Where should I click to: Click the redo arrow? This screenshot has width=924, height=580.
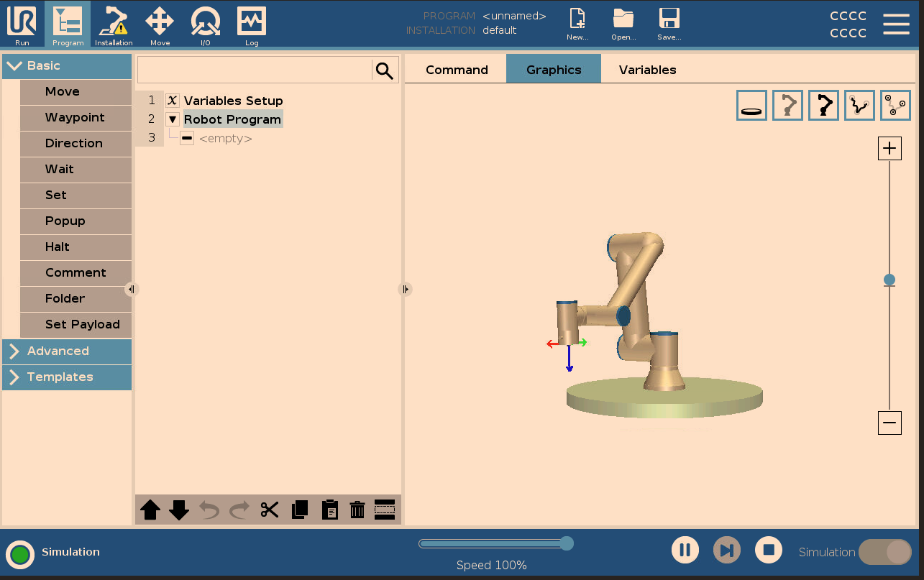point(239,510)
